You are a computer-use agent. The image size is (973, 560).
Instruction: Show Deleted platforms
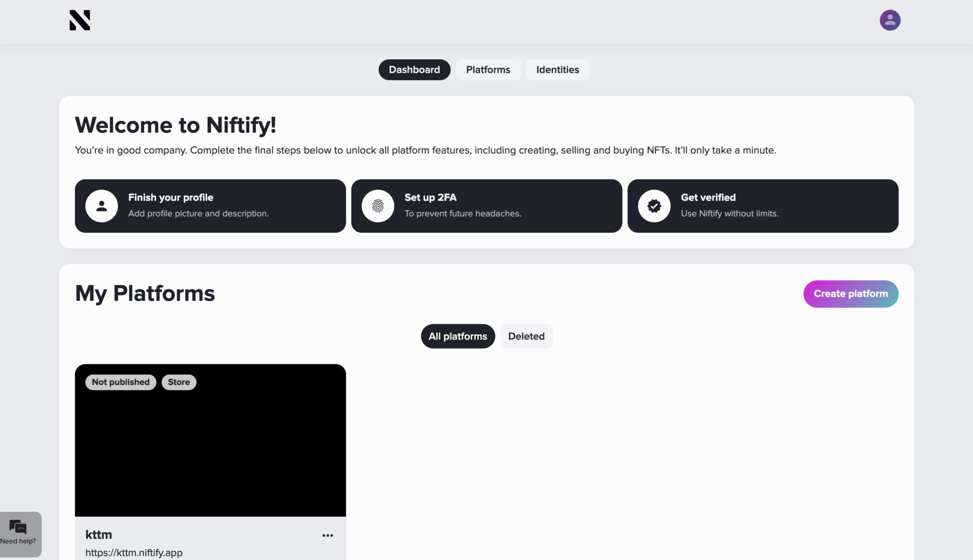point(526,336)
